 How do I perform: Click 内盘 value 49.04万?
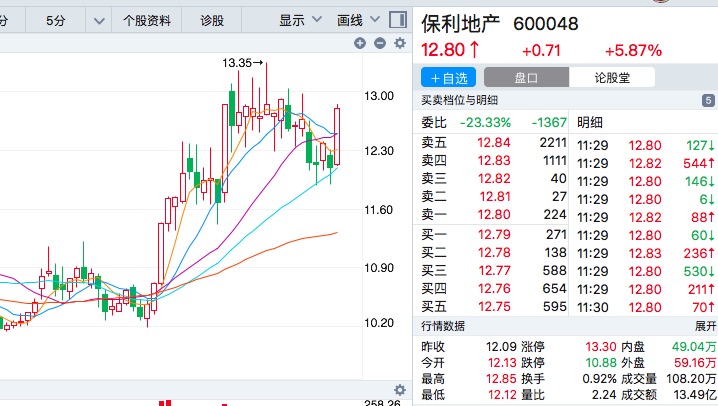[x=694, y=347]
